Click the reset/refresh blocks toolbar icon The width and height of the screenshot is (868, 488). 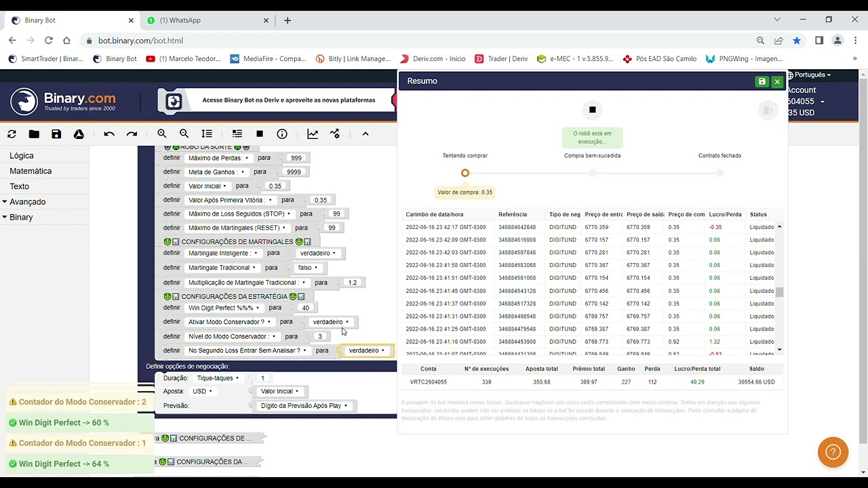click(12, 134)
